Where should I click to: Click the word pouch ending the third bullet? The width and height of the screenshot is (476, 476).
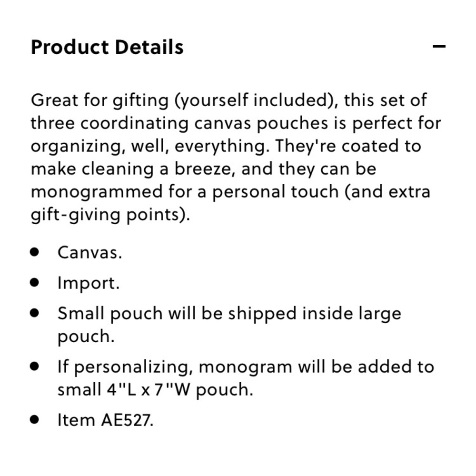(x=86, y=337)
